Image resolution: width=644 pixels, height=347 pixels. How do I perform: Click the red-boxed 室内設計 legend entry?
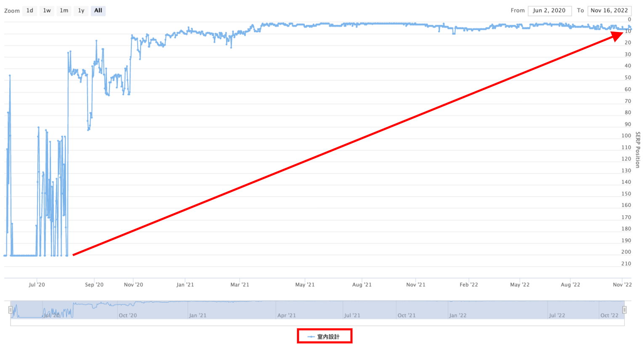(325, 336)
